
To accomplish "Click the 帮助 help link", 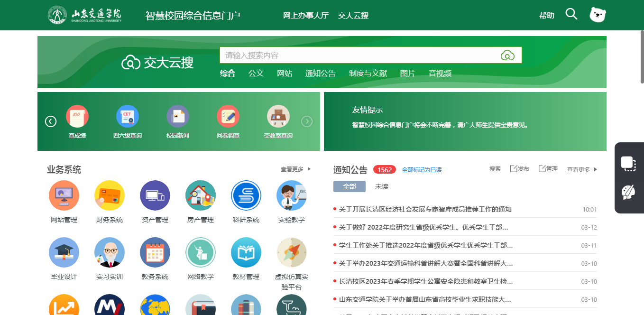I will (546, 15).
